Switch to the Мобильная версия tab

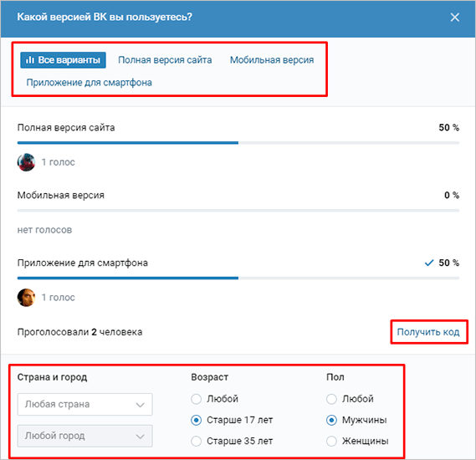[x=272, y=60]
